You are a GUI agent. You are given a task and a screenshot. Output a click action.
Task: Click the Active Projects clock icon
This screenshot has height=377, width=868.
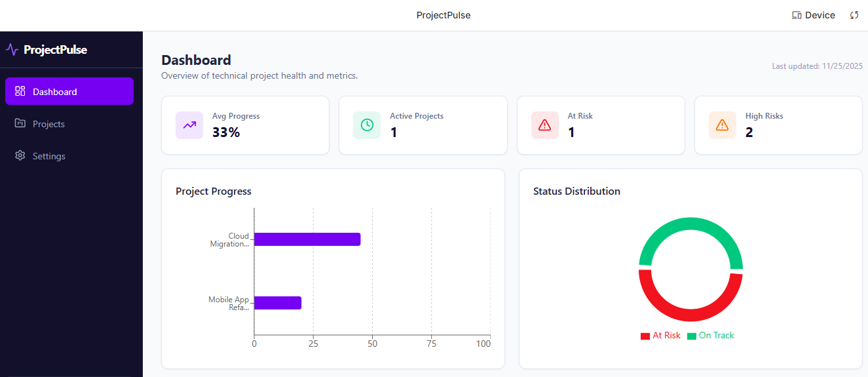coord(367,125)
